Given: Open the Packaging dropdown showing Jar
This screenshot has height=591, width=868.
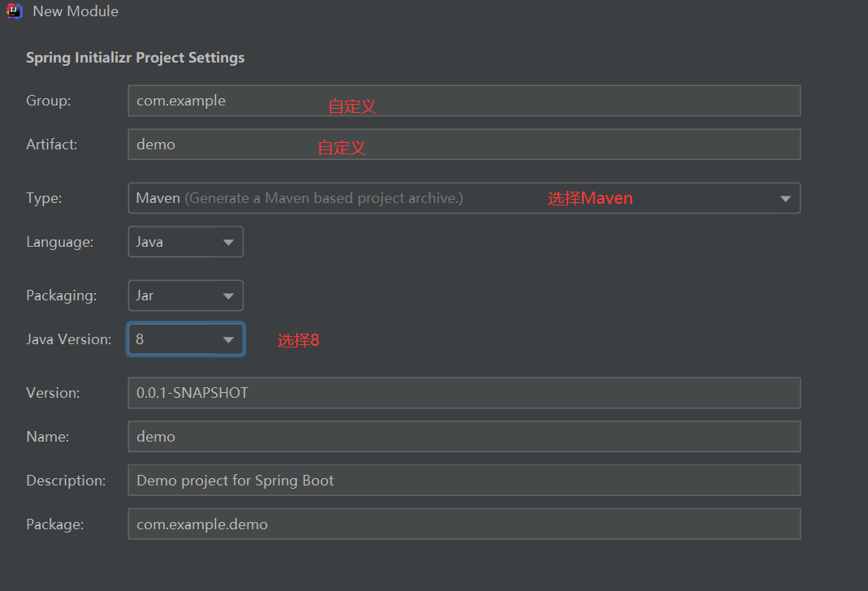Looking at the screenshot, I should [x=185, y=295].
